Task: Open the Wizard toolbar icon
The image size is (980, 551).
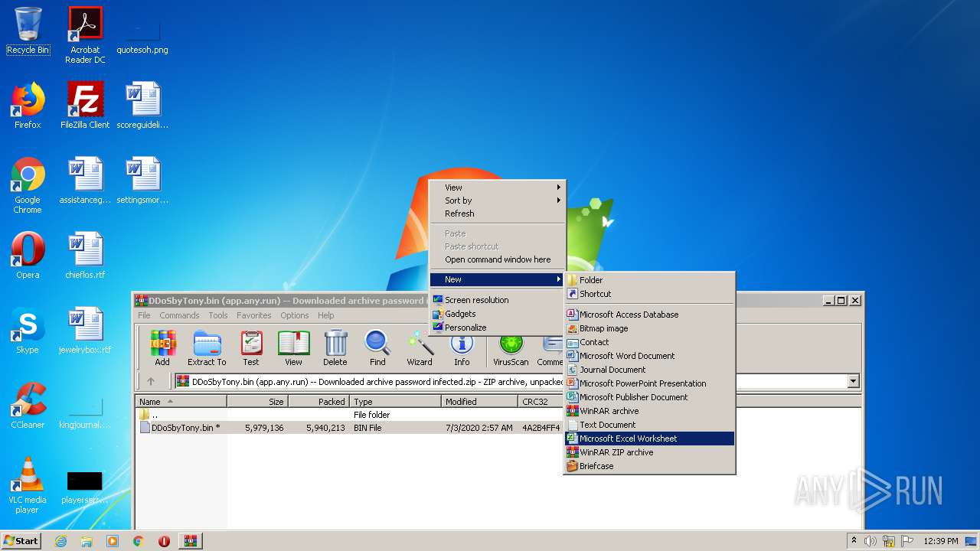Action: point(420,348)
